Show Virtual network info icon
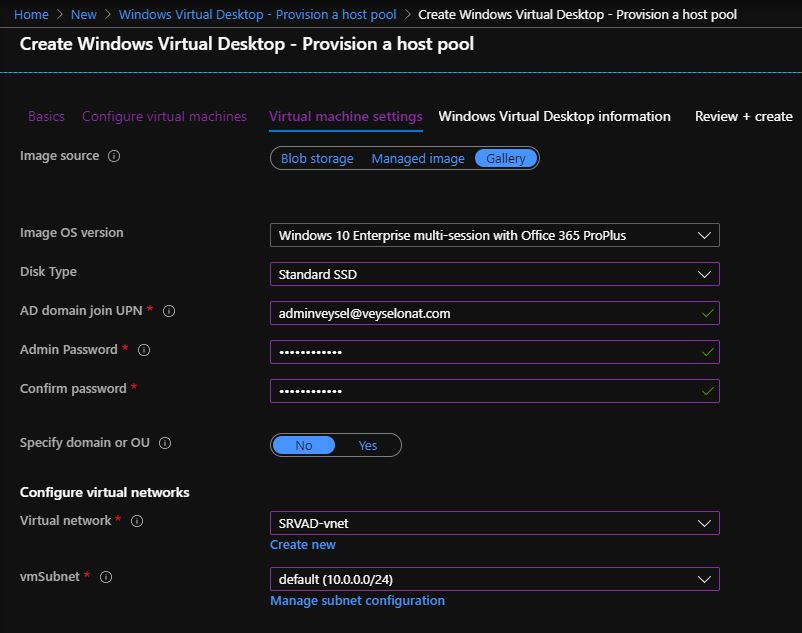This screenshot has width=802, height=633. click(x=137, y=521)
